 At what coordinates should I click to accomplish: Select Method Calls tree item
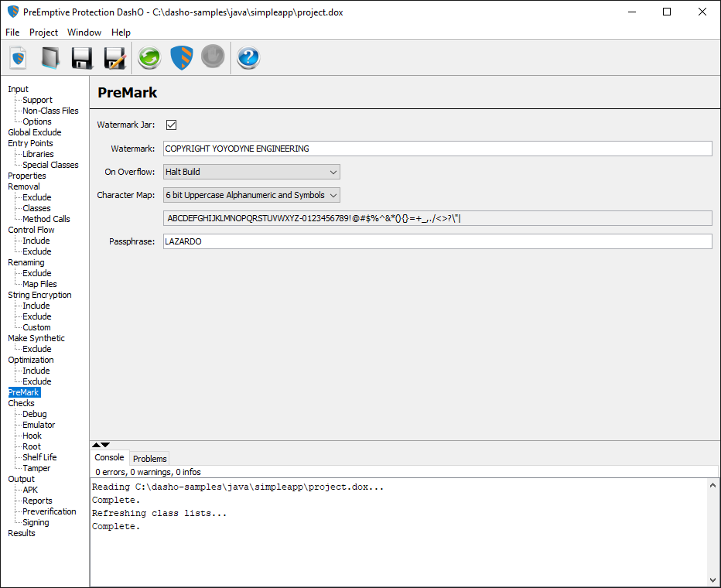pos(46,219)
